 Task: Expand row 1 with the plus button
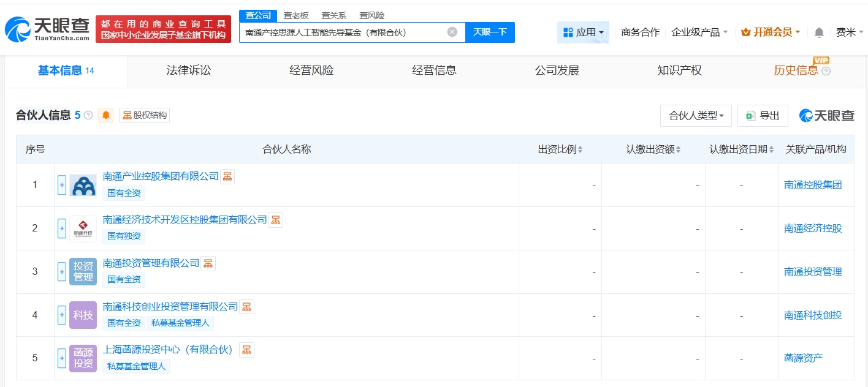(x=62, y=185)
